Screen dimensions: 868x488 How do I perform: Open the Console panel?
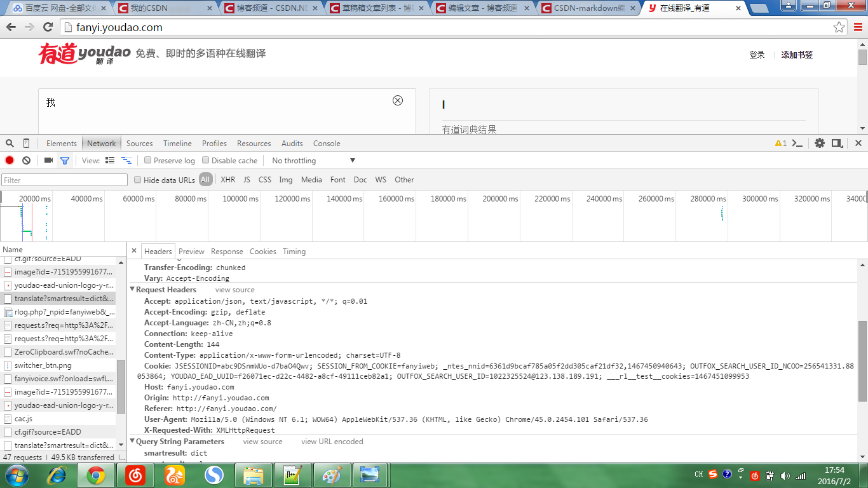[327, 144]
